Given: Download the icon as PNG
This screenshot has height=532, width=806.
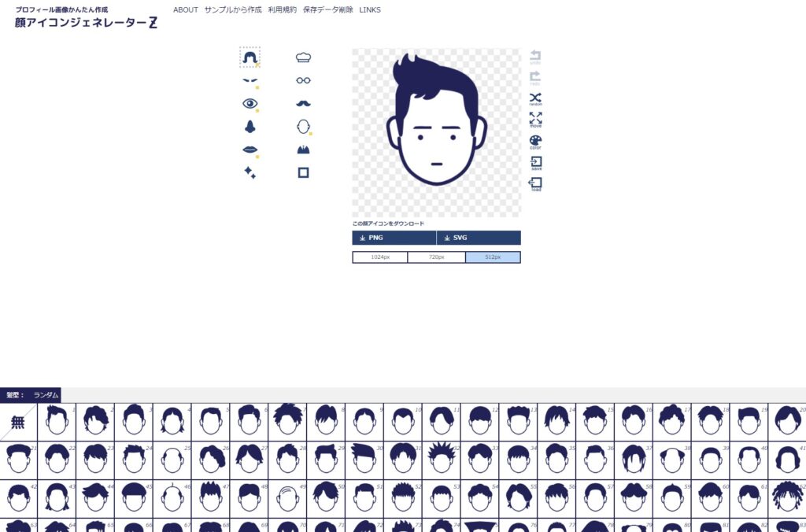Looking at the screenshot, I should [394, 238].
